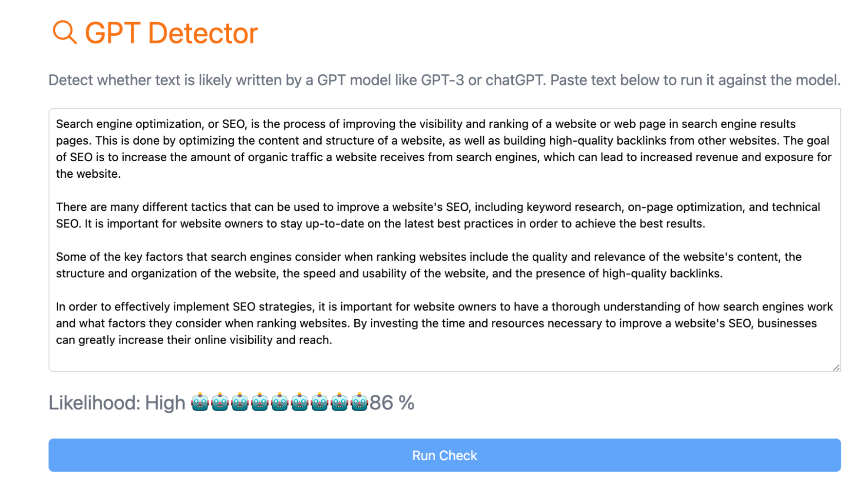Click the 'Likelihood: High' result label

click(117, 403)
